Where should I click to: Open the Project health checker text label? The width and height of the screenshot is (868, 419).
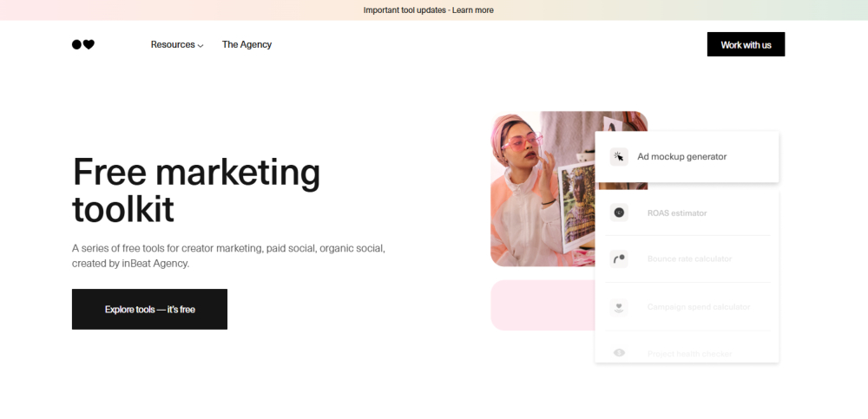click(689, 353)
